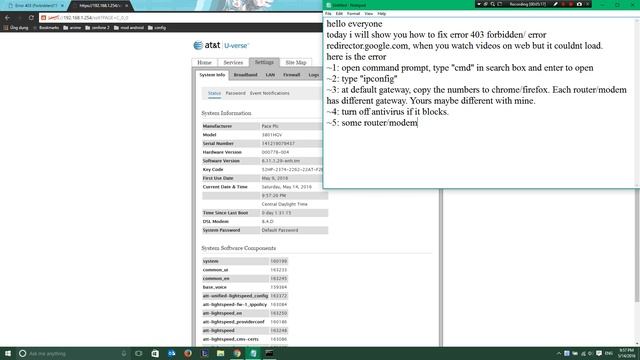The width and height of the screenshot is (640, 360).
Task: Open Notepad Format menu
Action: [x=353, y=13]
